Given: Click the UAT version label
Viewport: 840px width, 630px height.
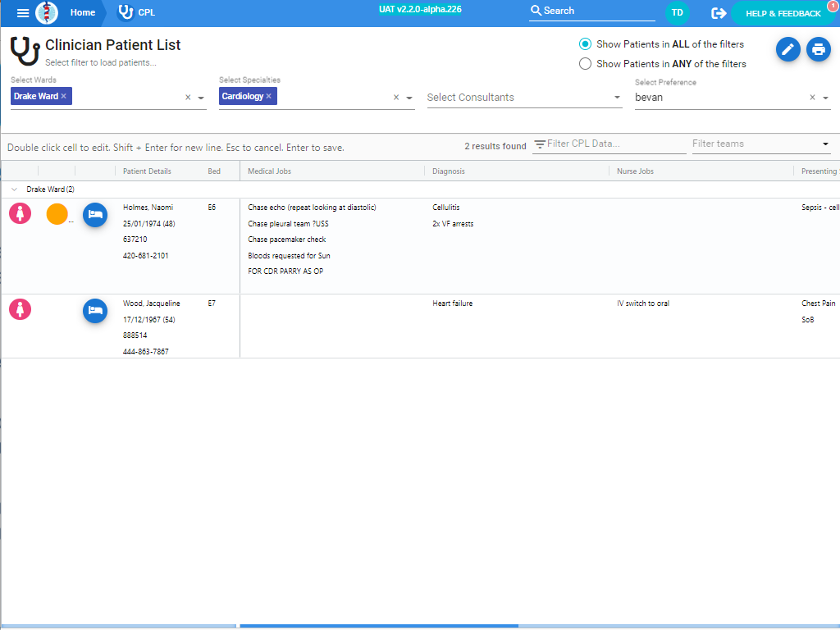Looking at the screenshot, I should (420, 9).
